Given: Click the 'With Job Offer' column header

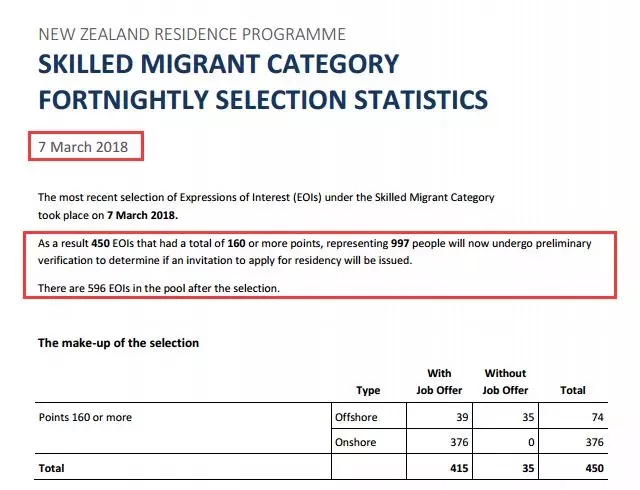Looking at the screenshot, I should (x=439, y=382).
